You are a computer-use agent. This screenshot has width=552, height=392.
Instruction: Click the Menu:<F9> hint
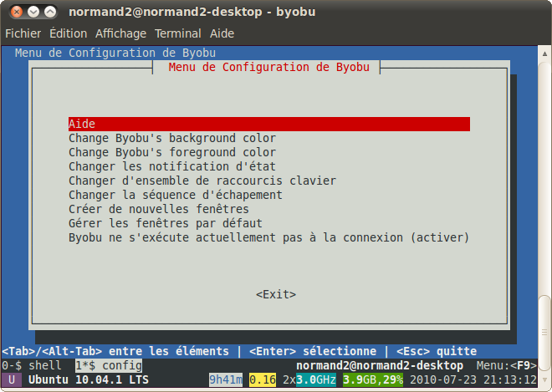tap(507, 365)
